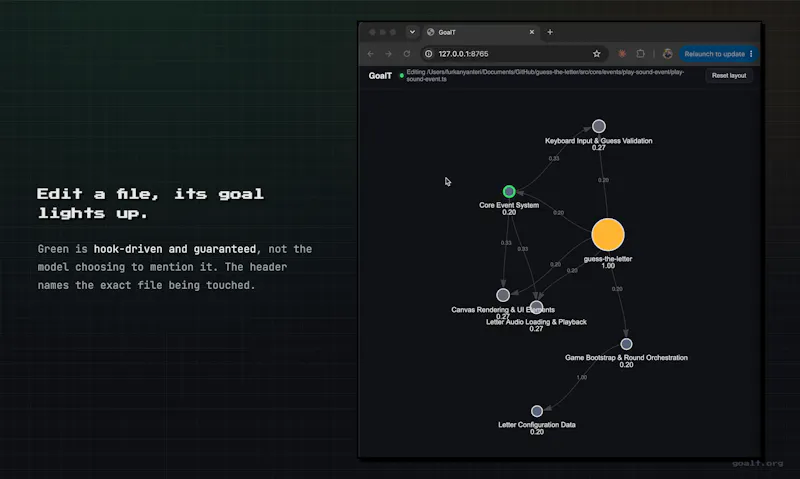Click the 'guess-the-letter' label text

[608, 259]
